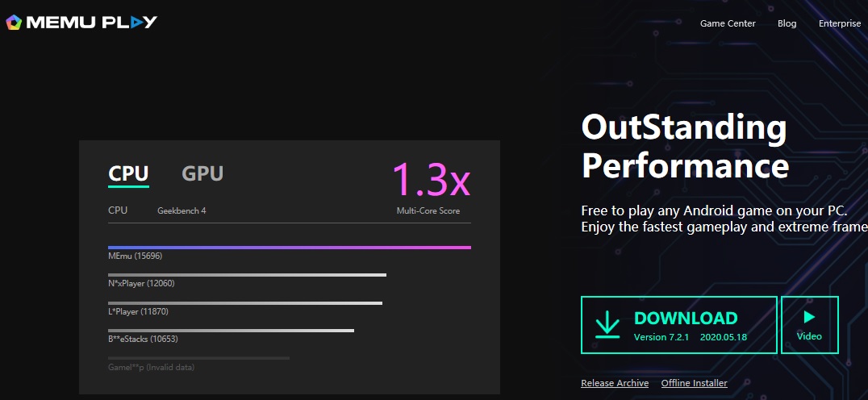Viewport: 868px width, 400px height.
Task: Switch to the GPU benchmark tab
Action: point(202,173)
